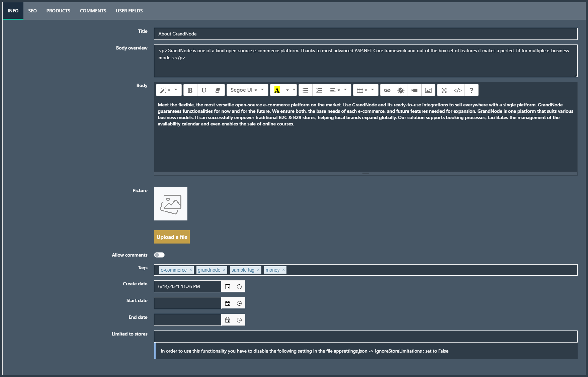Screen dimensions: 588x377
Task: Click the Upload a file button
Action: (x=172, y=237)
